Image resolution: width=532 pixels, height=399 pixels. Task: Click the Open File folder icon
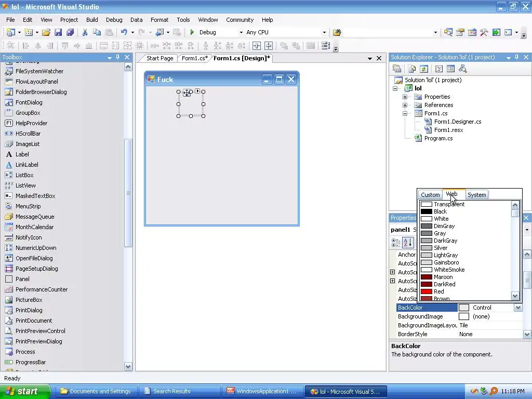tap(46, 32)
